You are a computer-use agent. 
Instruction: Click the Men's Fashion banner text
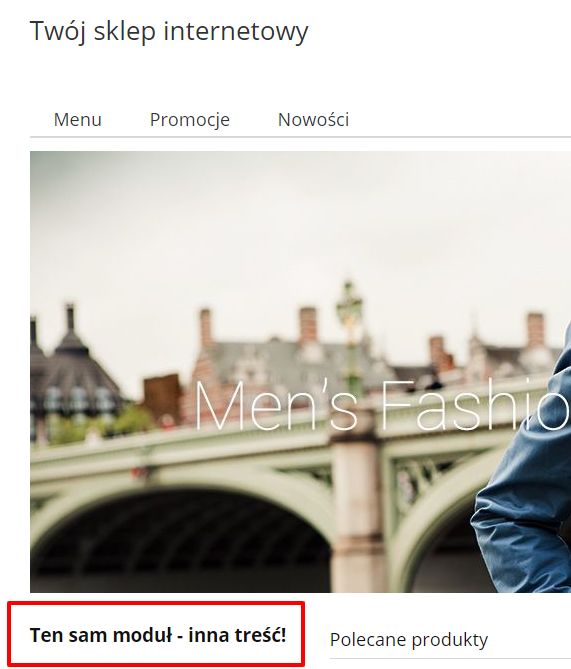tap(382, 405)
